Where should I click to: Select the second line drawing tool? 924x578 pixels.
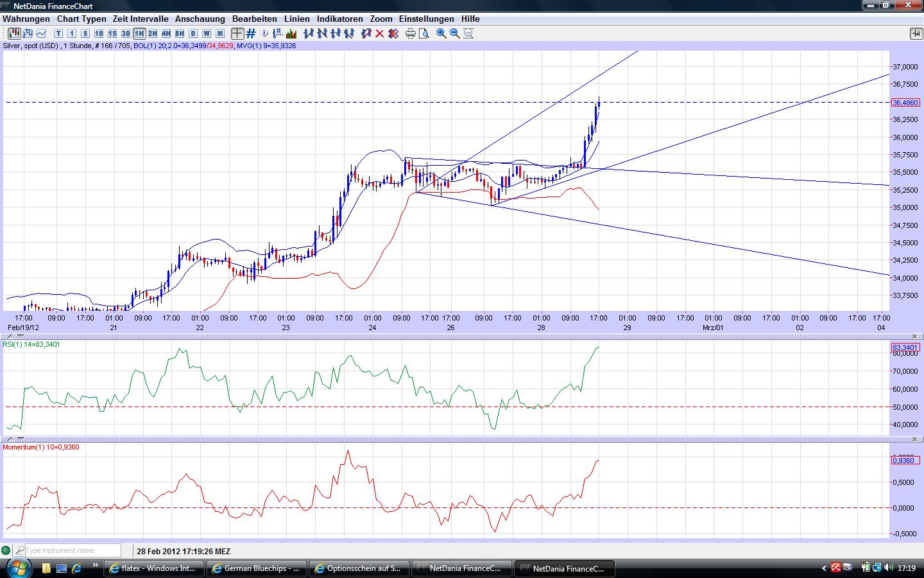(x=322, y=33)
